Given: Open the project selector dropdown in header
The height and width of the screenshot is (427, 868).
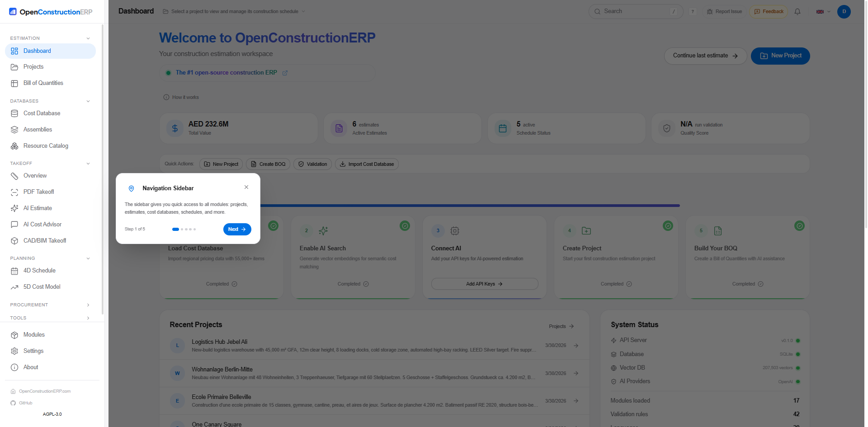Looking at the screenshot, I should coord(234,11).
